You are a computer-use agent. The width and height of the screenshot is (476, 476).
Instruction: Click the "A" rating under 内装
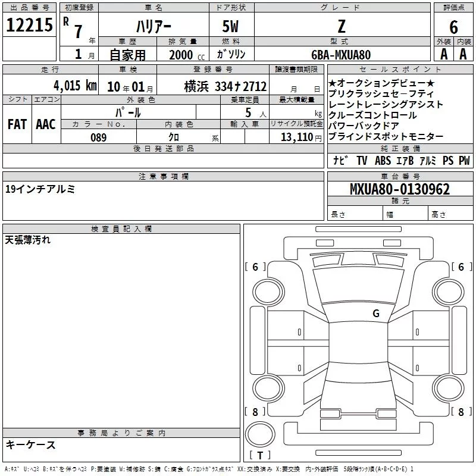point(463,54)
